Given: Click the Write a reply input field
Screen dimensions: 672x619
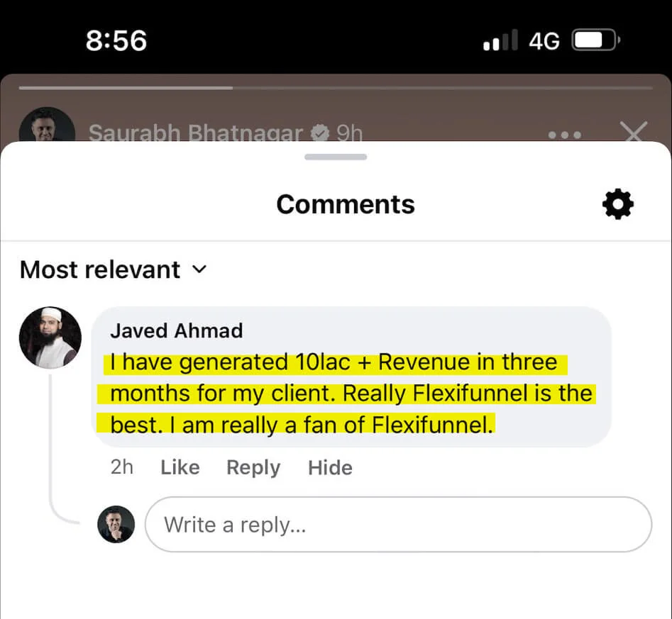Looking at the screenshot, I should point(397,524).
